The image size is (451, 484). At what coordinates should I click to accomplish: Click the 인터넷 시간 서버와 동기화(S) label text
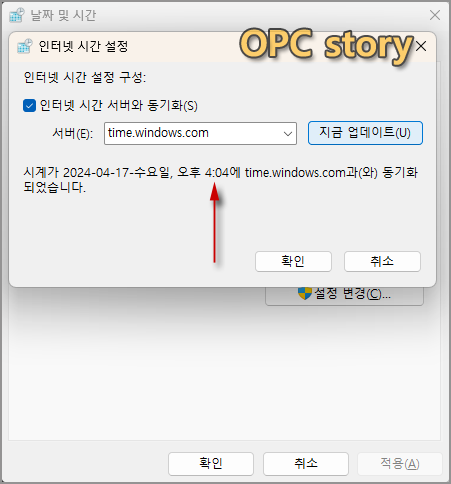pyautogui.click(x=119, y=106)
